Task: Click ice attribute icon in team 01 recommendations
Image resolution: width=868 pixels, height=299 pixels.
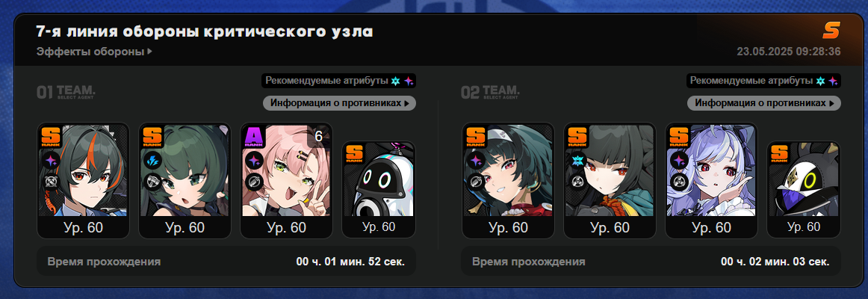Action: [x=395, y=81]
